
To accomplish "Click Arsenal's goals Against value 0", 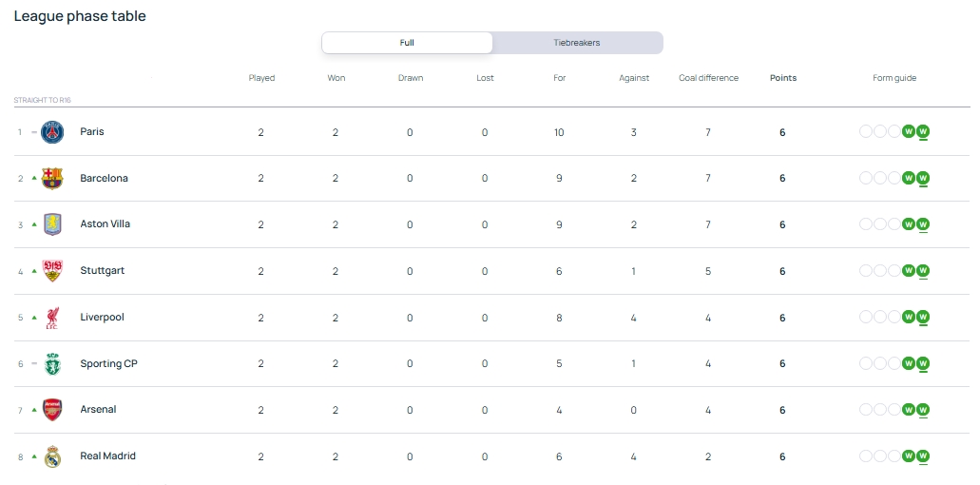I will tap(634, 410).
